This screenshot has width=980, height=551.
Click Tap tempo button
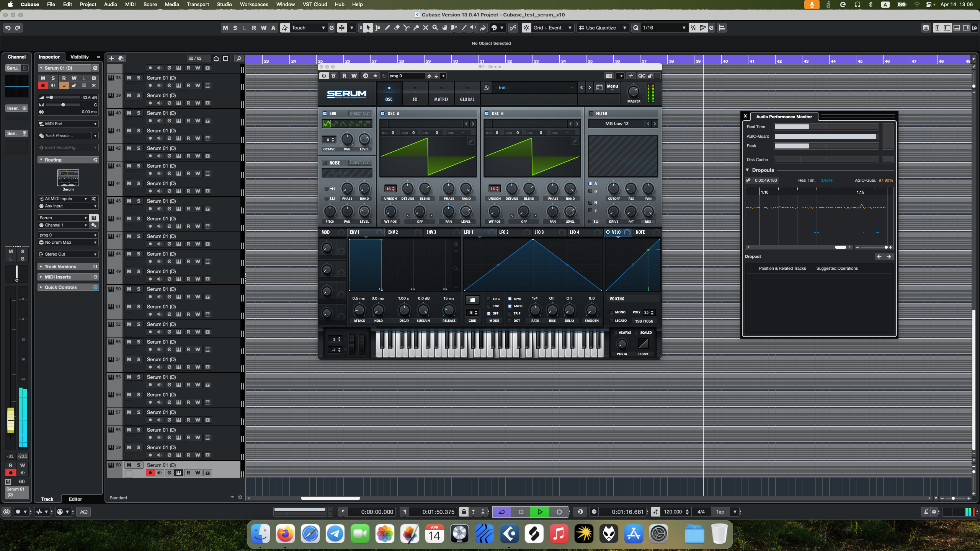[x=720, y=512]
